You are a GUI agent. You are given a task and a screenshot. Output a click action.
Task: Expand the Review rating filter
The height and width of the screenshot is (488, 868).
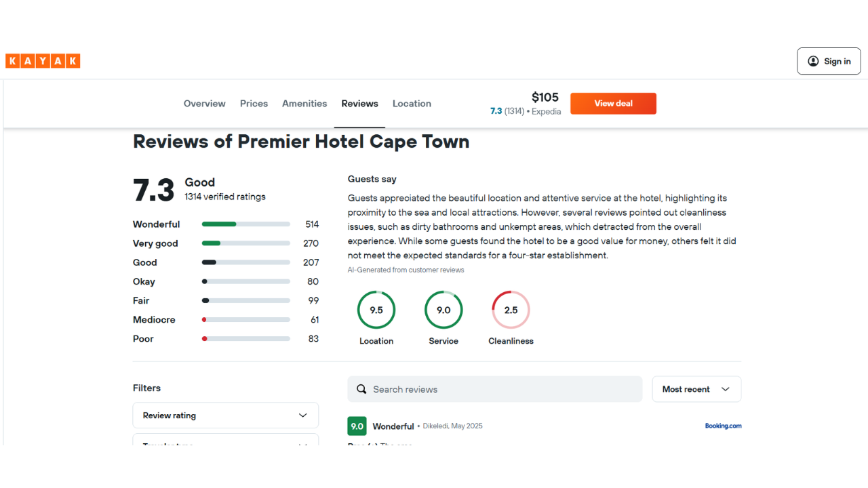click(x=226, y=415)
